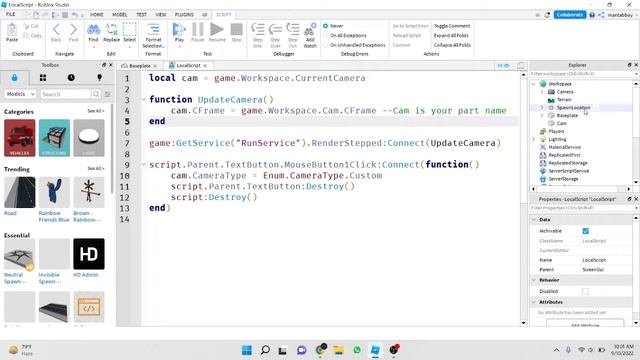Image resolution: width=640 pixels, height=360 pixels.
Task: Click Toggle Comment action
Action: pos(452,26)
